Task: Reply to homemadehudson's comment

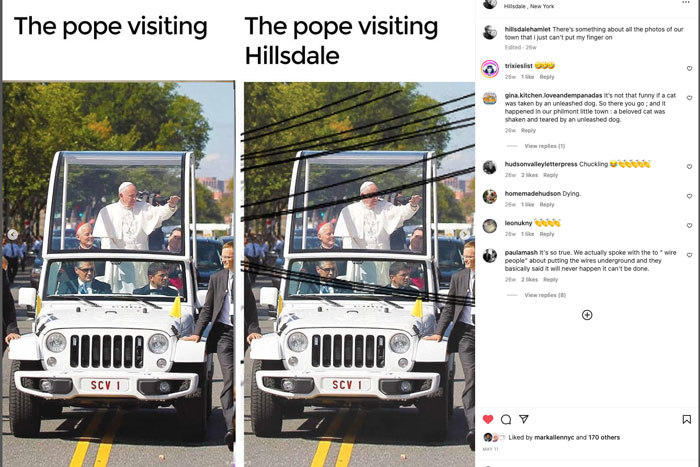Action: click(547, 204)
